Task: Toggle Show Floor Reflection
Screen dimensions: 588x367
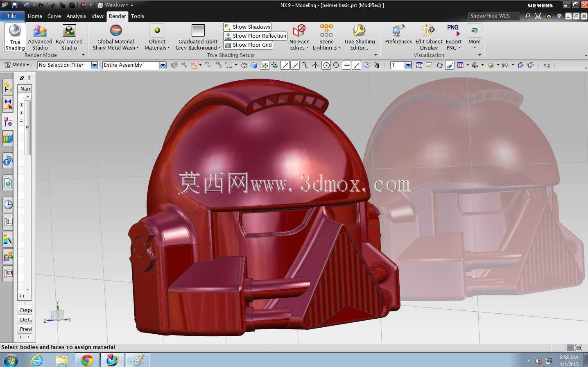Action: pos(256,36)
